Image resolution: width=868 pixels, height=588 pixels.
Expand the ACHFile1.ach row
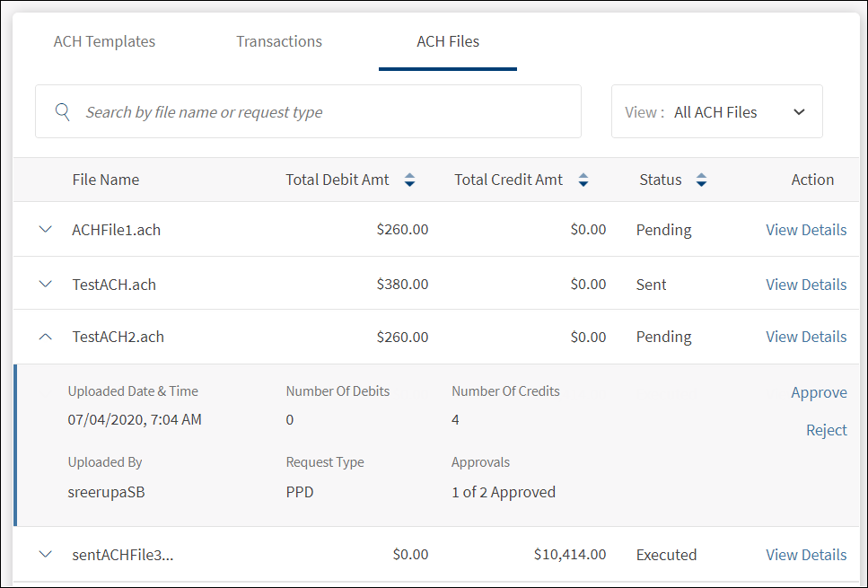[46, 230]
